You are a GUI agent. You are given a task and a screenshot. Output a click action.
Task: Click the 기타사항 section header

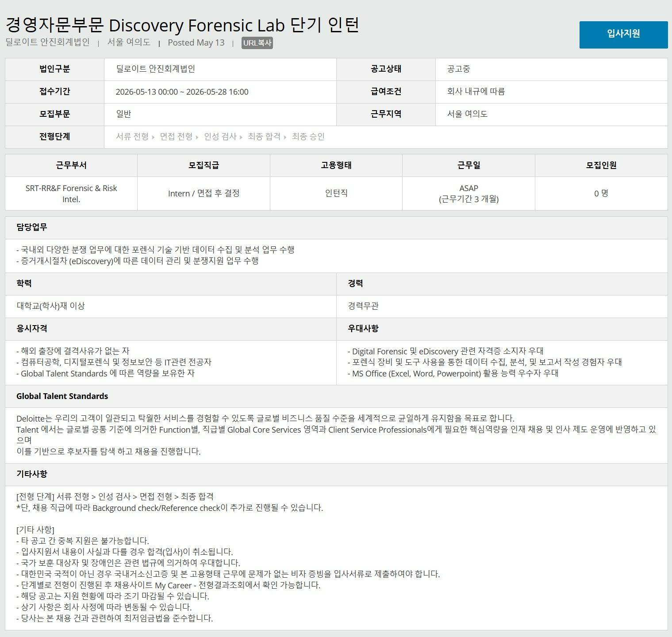[336, 475]
